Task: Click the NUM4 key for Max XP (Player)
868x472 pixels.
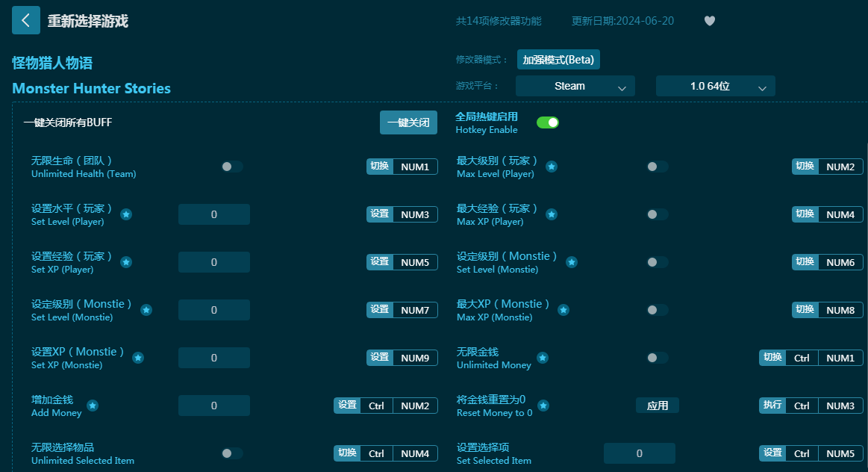Action: (x=840, y=214)
